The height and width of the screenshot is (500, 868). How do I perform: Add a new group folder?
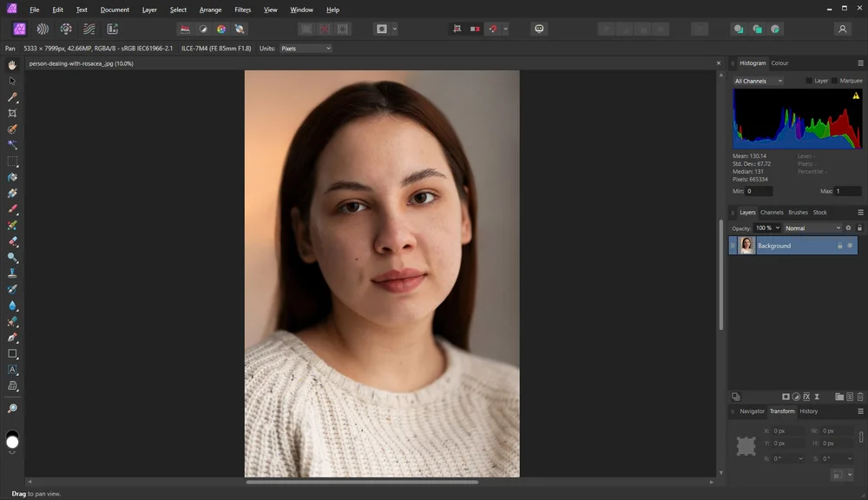coord(839,397)
